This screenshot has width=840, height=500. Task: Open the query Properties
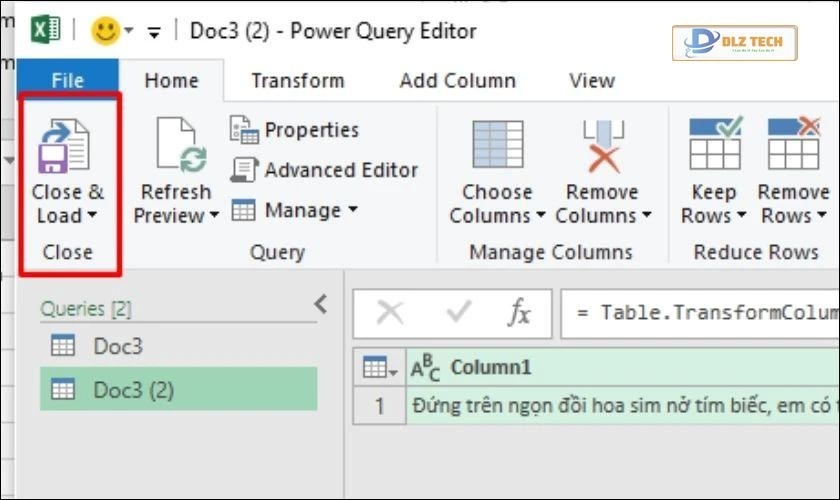coord(294,129)
